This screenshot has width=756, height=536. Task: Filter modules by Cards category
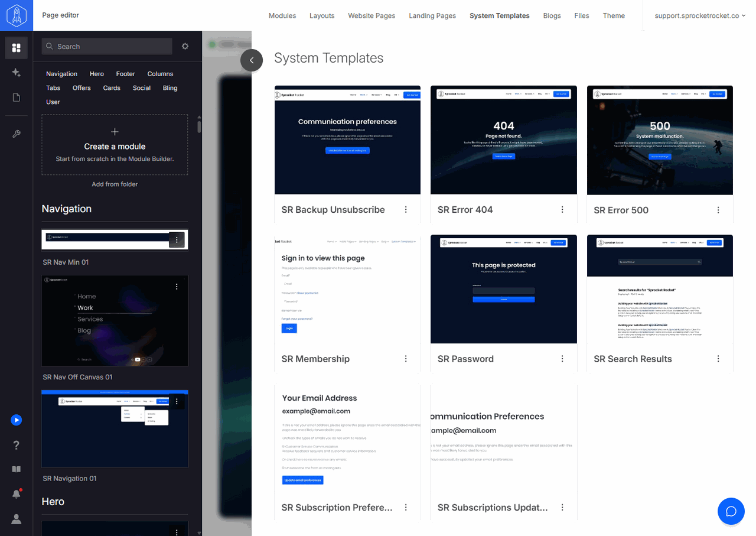pyautogui.click(x=112, y=88)
